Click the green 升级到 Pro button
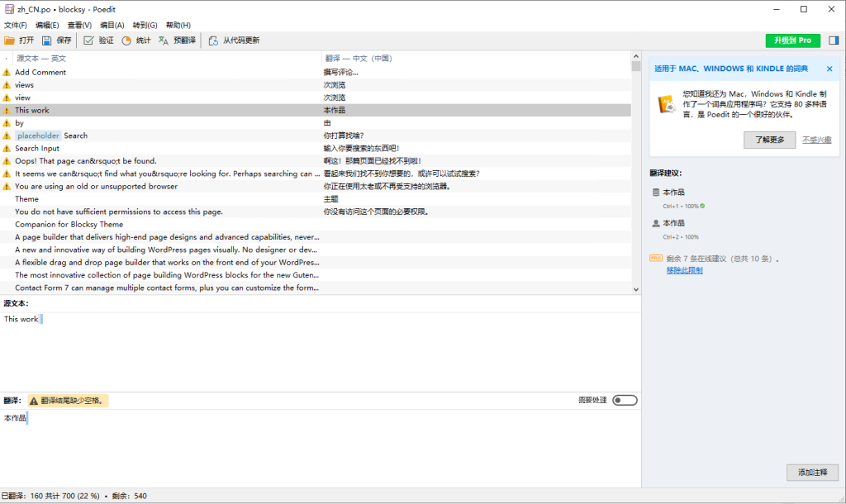The width and height of the screenshot is (846, 504). point(792,40)
